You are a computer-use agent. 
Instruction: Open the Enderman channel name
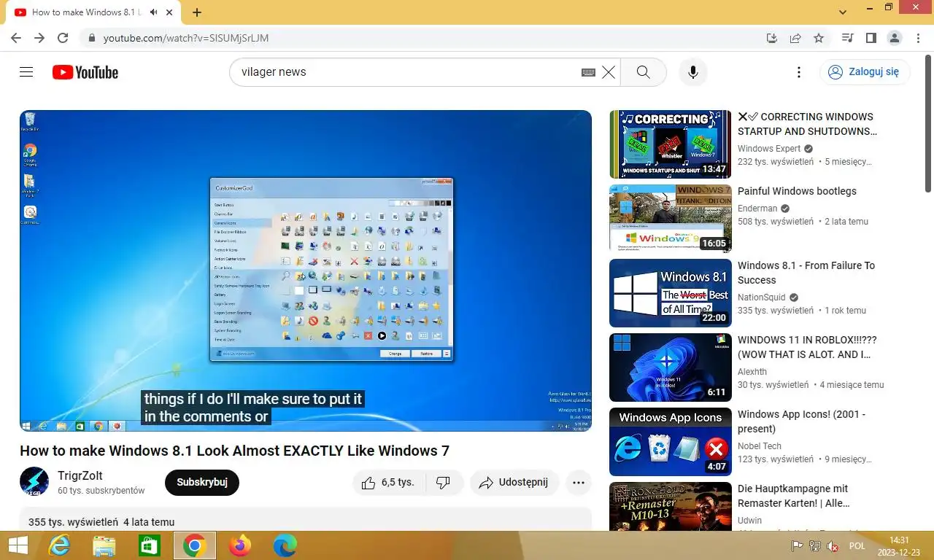[759, 209]
